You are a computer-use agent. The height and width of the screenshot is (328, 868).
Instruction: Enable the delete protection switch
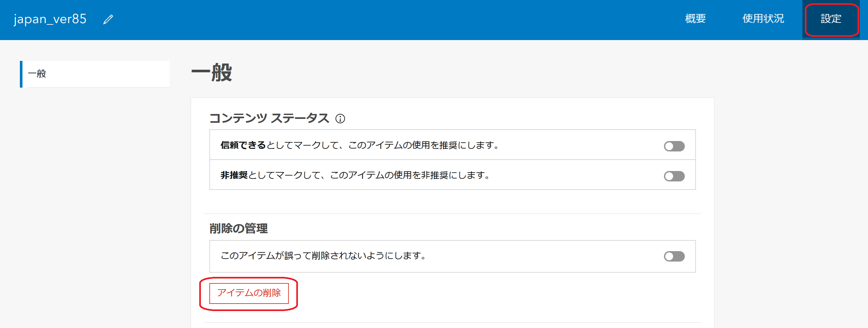(674, 256)
